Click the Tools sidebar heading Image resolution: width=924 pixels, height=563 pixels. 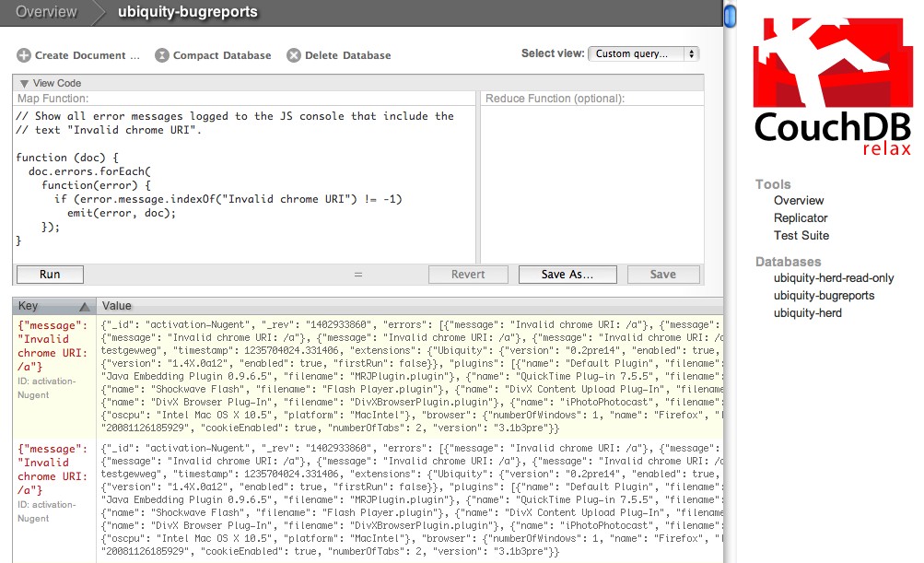coord(773,184)
